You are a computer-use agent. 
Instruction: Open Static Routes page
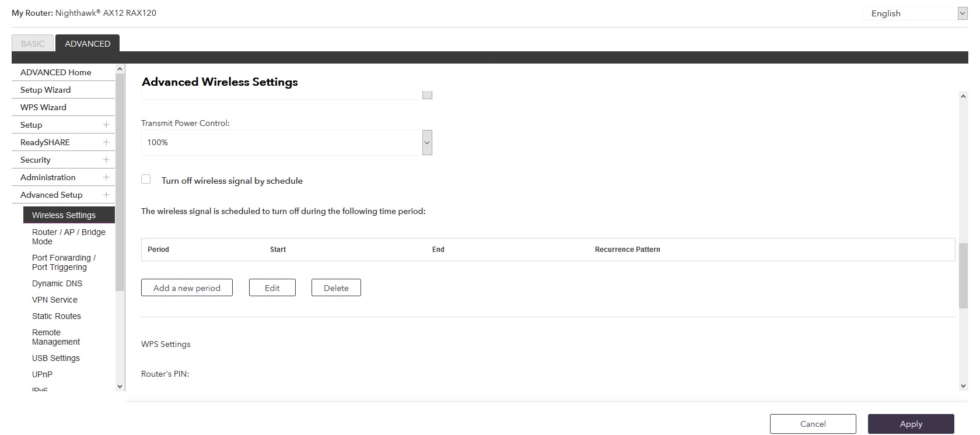coord(57,316)
